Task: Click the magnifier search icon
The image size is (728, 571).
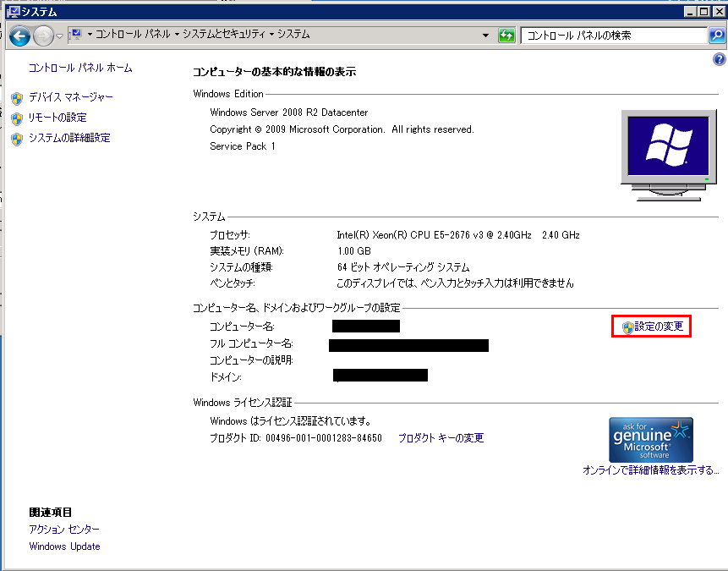Action: tap(716, 36)
